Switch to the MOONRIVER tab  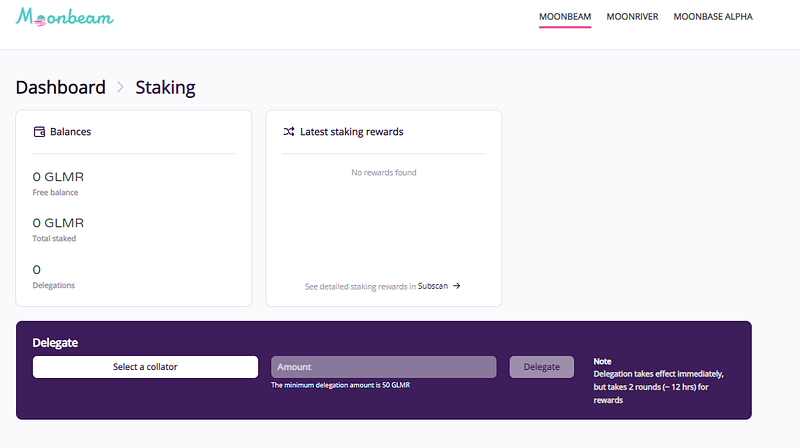tap(632, 16)
